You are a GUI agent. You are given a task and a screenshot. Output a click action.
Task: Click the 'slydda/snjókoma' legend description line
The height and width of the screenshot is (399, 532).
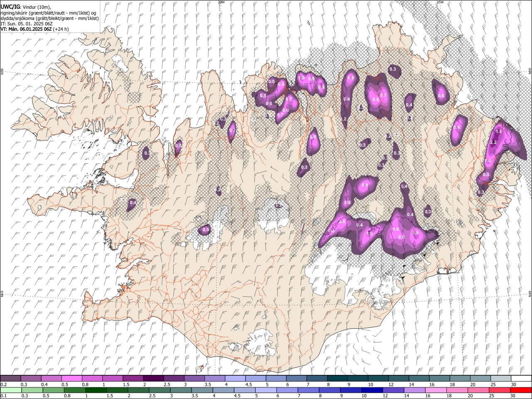click(x=49, y=18)
